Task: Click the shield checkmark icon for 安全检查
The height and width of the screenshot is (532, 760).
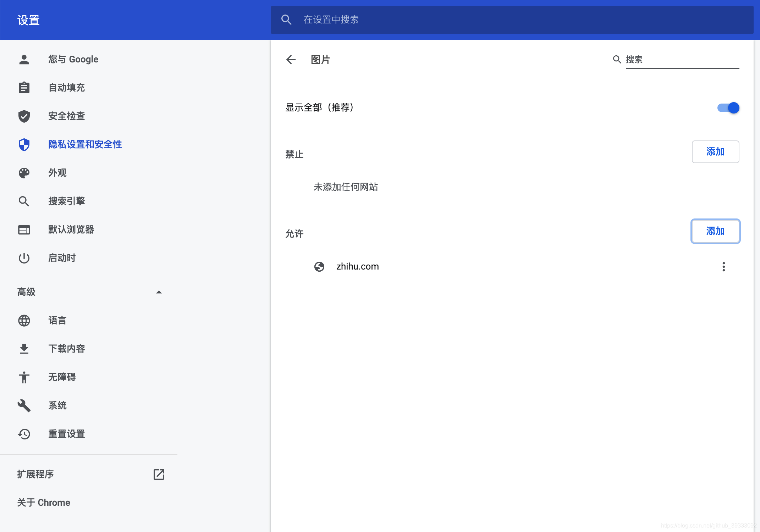Action: tap(24, 116)
